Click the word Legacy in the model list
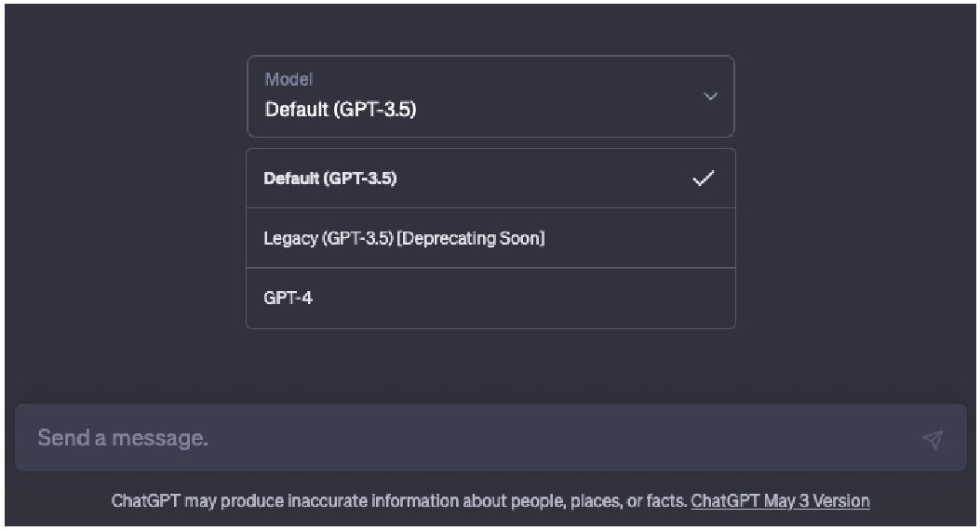The height and width of the screenshot is (531, 980). (x=290, y=239)
